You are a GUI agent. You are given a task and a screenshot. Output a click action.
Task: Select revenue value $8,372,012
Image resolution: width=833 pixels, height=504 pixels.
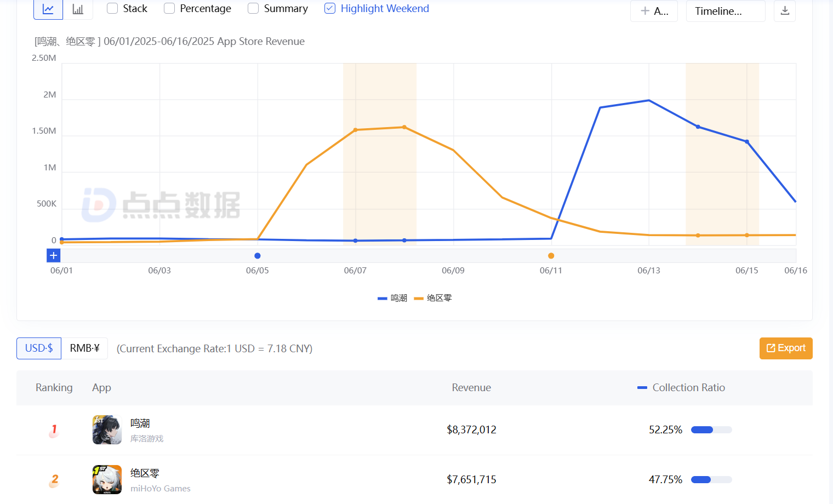coord(471,430)
